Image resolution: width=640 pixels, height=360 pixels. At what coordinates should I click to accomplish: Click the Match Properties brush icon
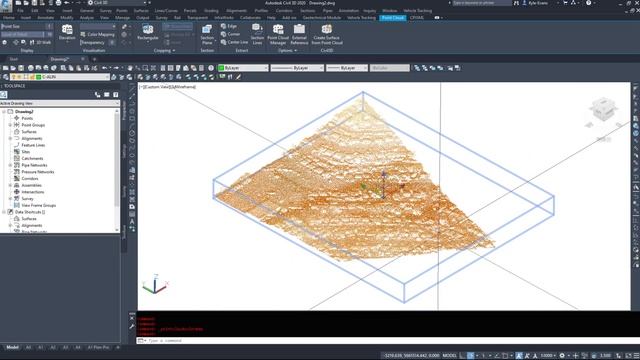point(238,77)
